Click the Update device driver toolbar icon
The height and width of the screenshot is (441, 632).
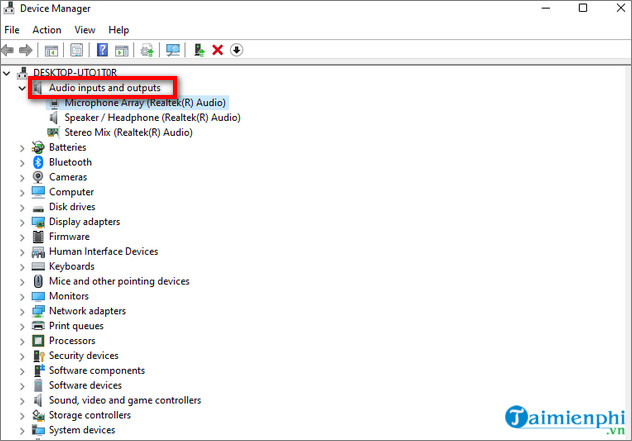(199, 50)
